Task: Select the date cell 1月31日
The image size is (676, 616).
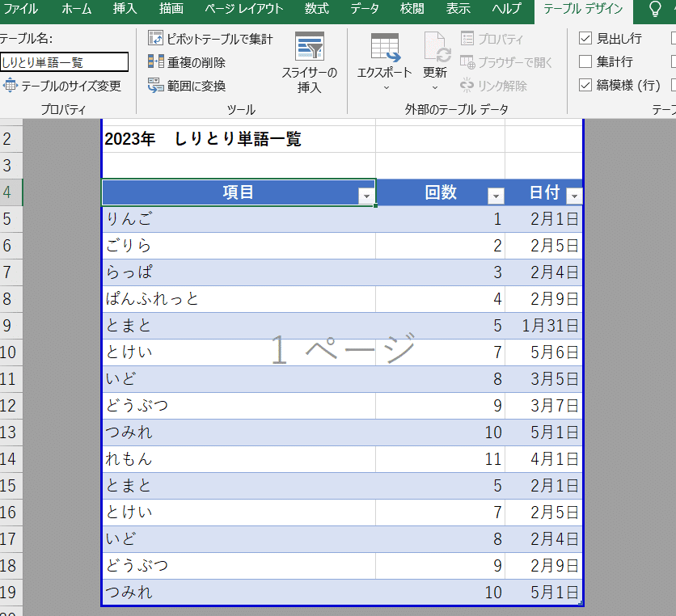Action: 543,326
